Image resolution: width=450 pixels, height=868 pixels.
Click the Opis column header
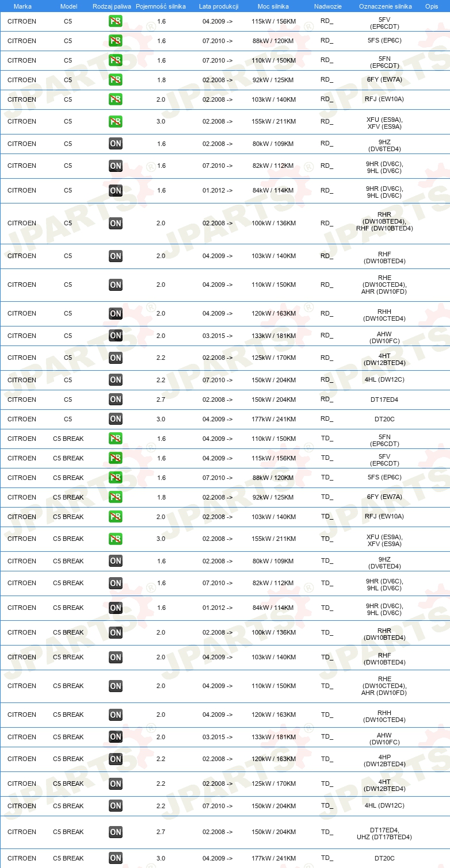431,6
